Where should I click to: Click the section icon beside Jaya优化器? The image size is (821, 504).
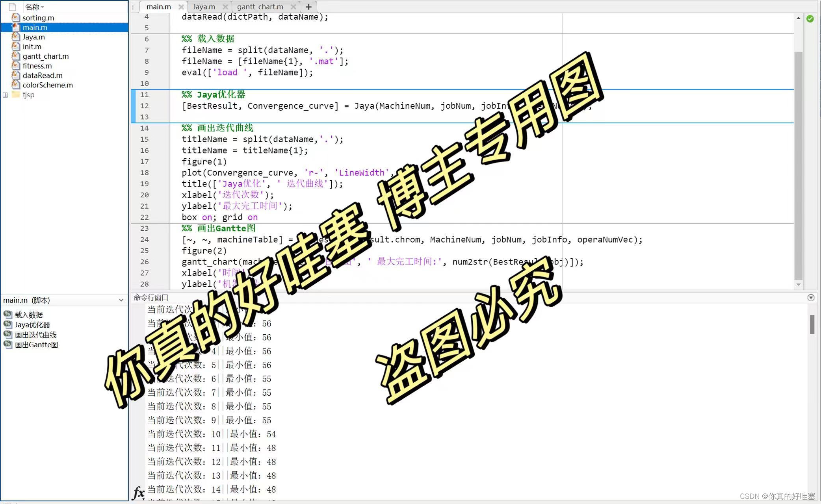(x=8, y=324)
